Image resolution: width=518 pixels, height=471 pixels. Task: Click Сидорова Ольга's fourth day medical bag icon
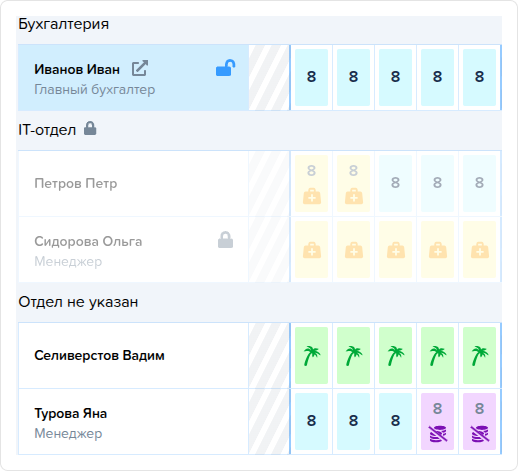click(438, 250)
